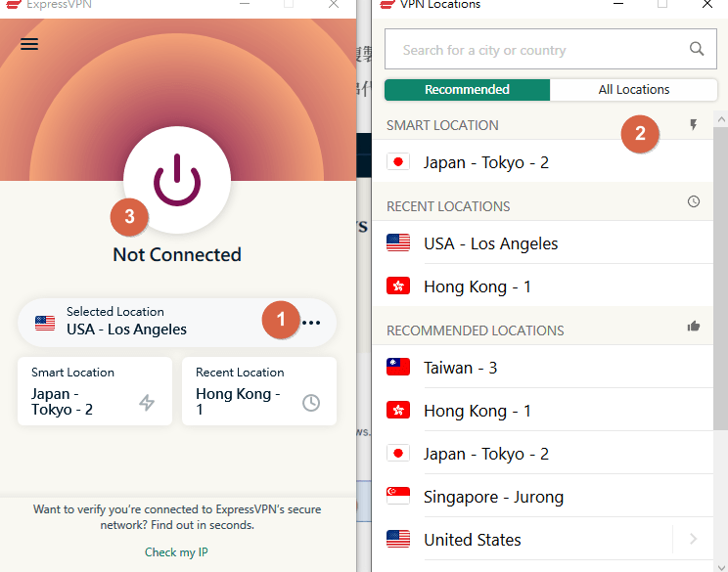Switch to the Recommended tab
Image resolution: width=728 pixels, height=572 pixels.
(467, 90)
